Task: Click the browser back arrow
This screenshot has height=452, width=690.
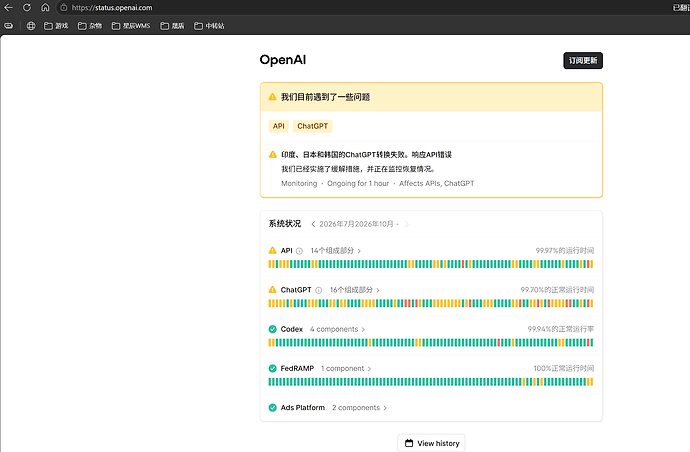Action: pyautogui.click(x=8, y=7)
